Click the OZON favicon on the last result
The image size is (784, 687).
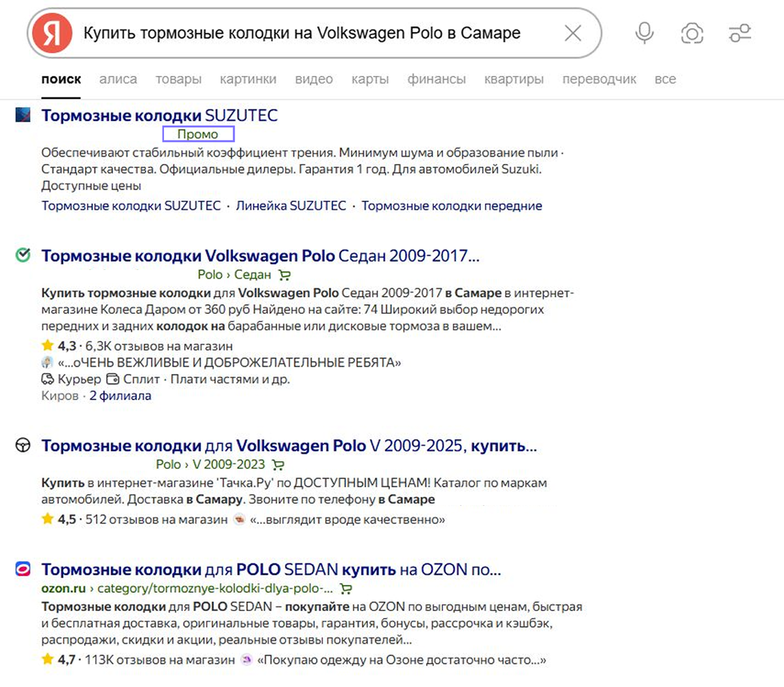[22, 569]
